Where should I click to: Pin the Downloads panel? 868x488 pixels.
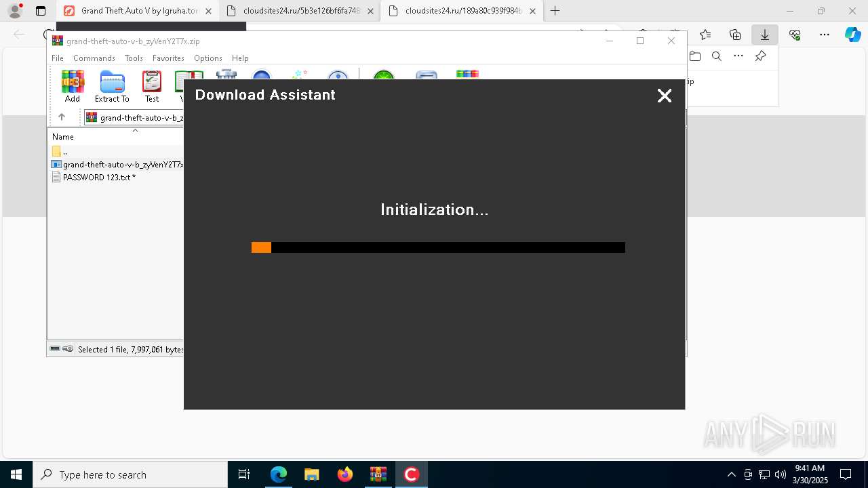coord(761,56)
